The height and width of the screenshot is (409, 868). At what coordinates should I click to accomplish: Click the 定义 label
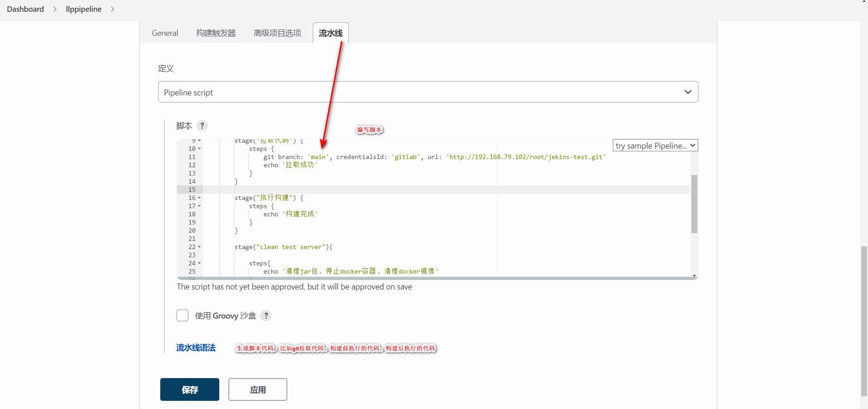coord(166,68)
